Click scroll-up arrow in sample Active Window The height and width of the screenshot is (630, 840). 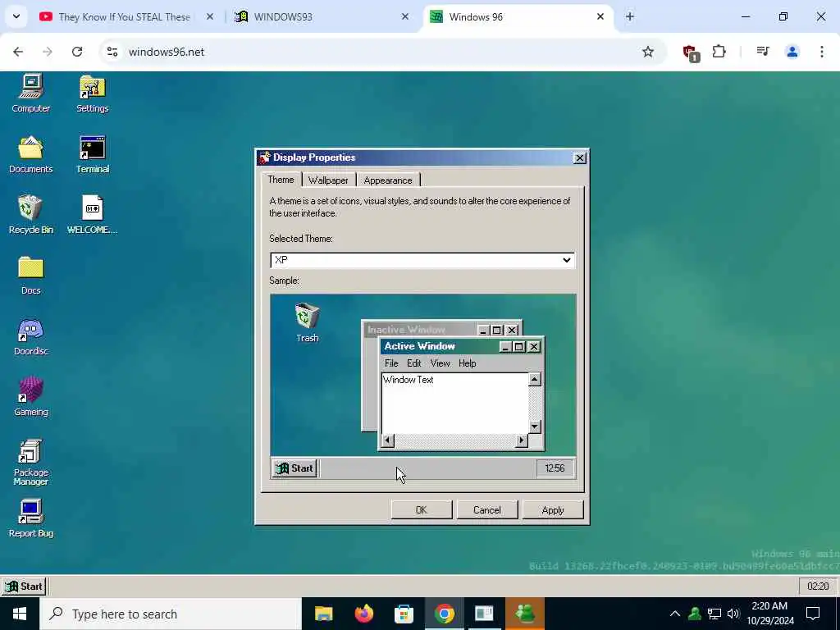click(x=535, y=379)
